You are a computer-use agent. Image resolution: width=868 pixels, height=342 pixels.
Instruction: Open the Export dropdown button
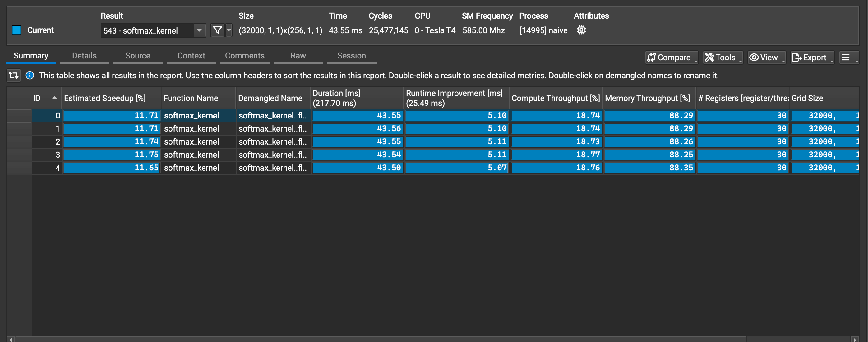tap(812, 58)
